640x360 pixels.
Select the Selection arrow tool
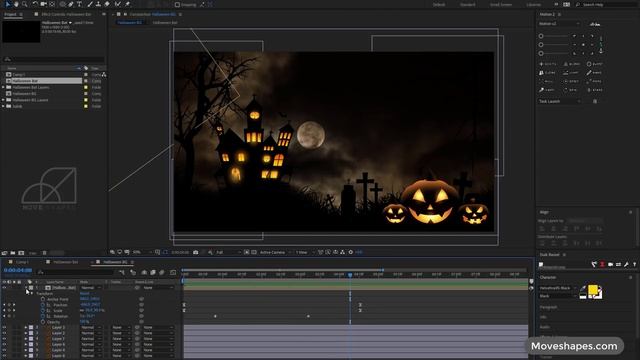[7, 4]
